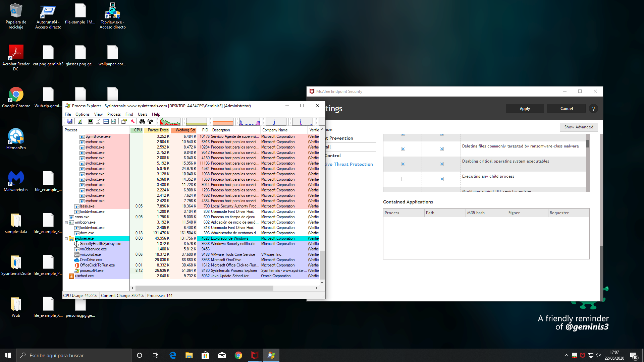Open the Find menu
This screenshot has height=362, width=644.
tap(129, 114)
